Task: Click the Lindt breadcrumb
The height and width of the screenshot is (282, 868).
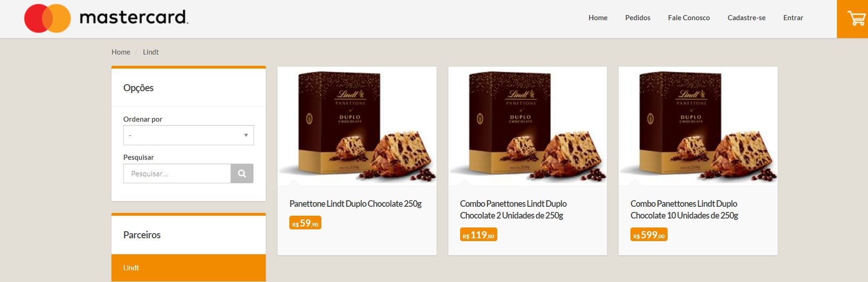Action: (151, 52)
